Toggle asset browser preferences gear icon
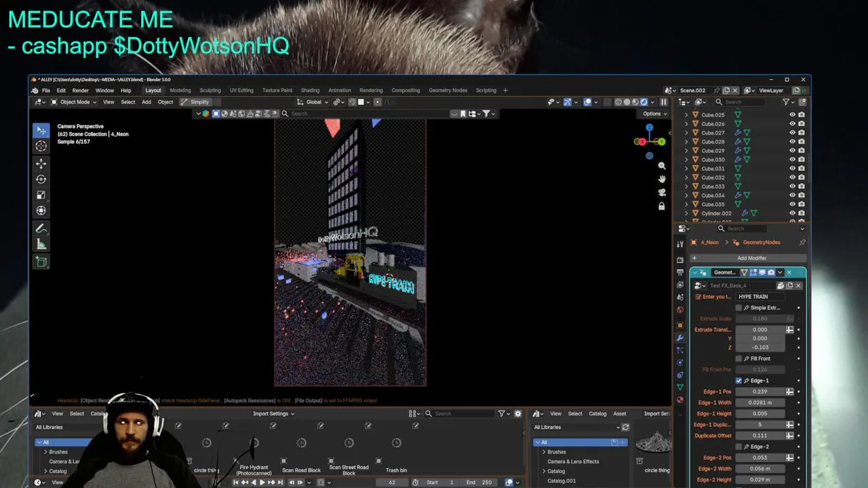Screen dimensions: 868x488 pyautogui.click(x=518, y=413)
